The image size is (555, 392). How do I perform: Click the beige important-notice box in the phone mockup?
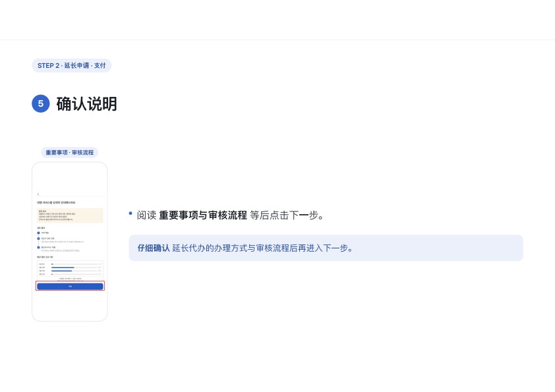(70, 215)
